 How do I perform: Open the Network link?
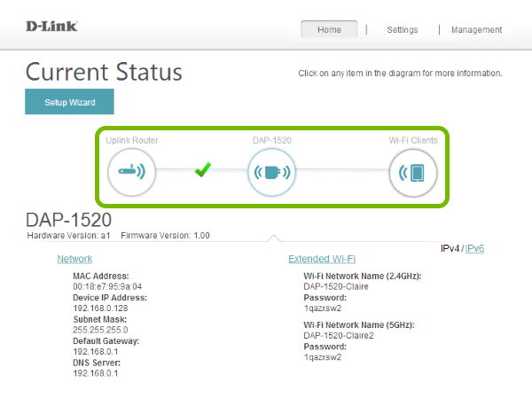click(74, 259)
